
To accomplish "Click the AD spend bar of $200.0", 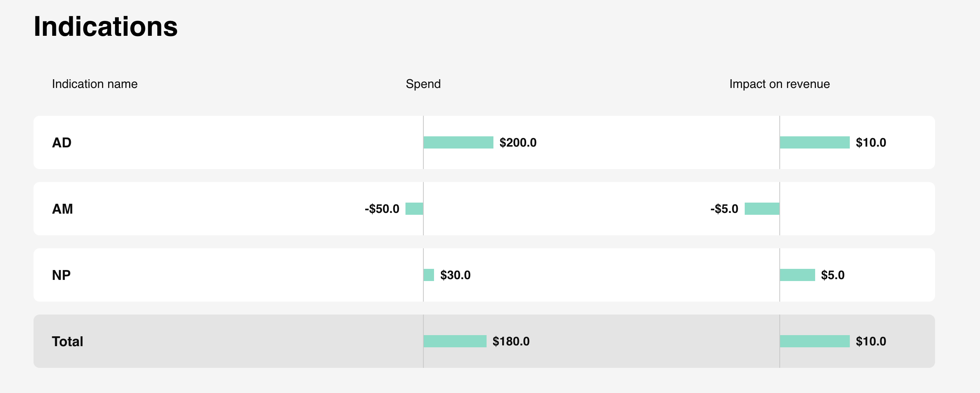I will pyautogui.click(x=458, y=142).
